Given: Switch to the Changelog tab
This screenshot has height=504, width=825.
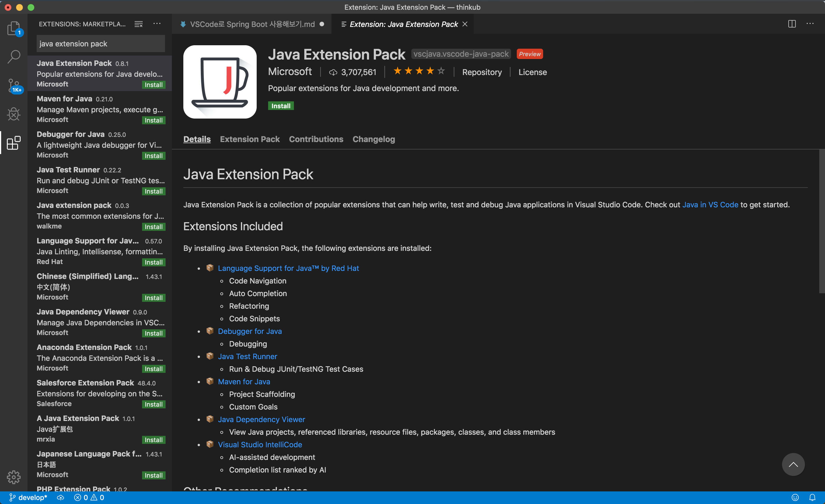Looking at the screenshot, I should pos(374,139).
